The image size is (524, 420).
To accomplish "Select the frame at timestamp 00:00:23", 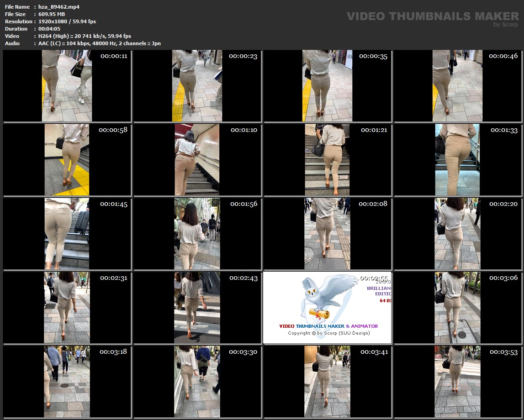I will pos(197,86).
